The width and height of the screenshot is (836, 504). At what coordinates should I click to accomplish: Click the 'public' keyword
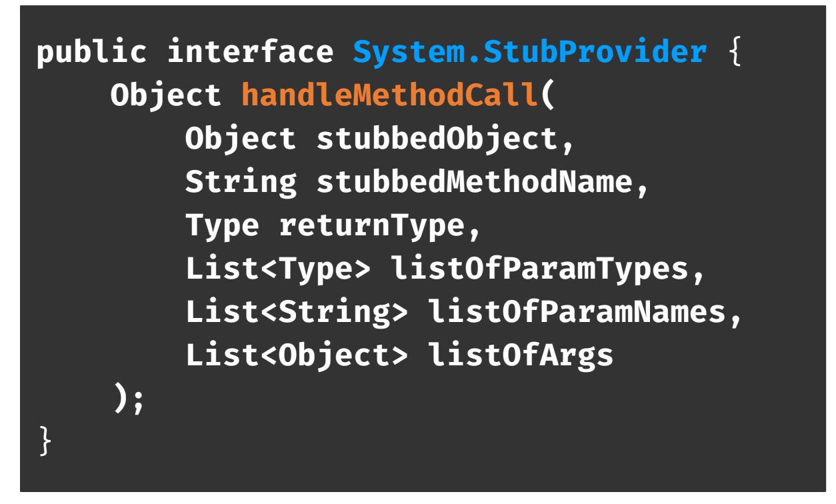(x=91, y=53)
